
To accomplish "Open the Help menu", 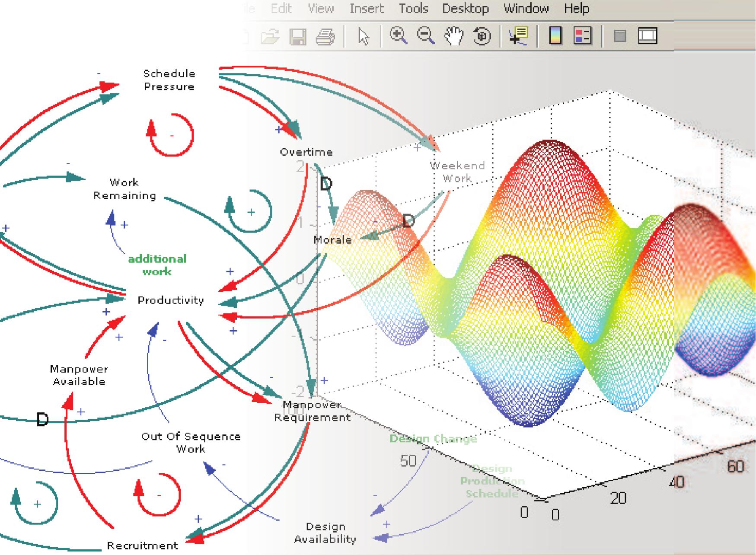I will tap(576, 9).
